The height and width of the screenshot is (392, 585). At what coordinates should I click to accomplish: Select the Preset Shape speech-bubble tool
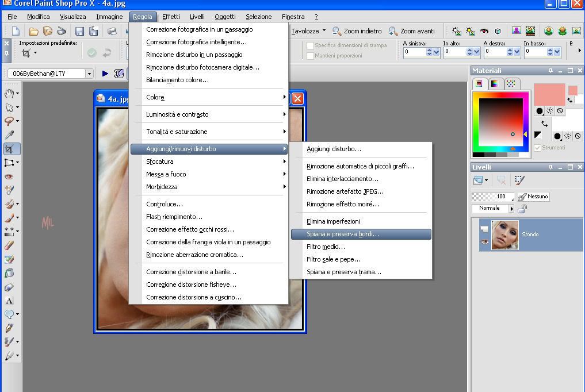click(9, 314)
